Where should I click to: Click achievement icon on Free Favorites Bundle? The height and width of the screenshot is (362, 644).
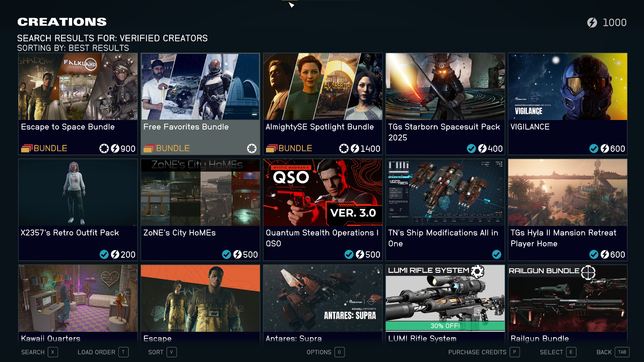click(x=252, y=148)
